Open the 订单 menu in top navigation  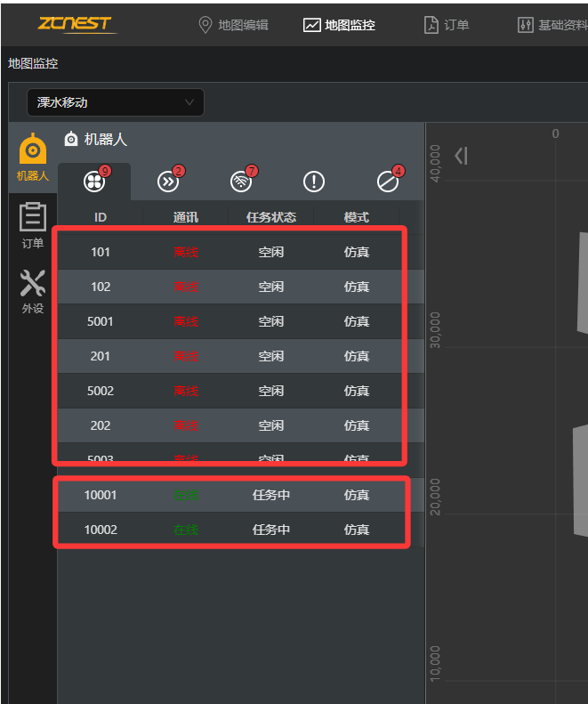pos(447,25)
